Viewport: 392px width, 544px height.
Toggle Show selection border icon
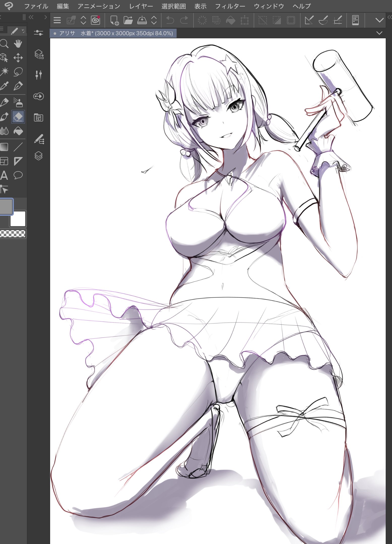pyautogui.click(x=291, y=20)
